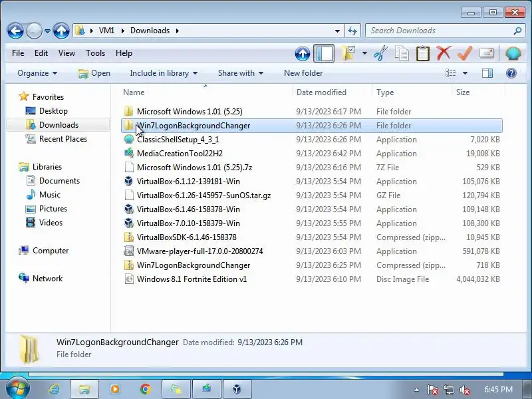Viewport: 532px width, 399px height.
Task: Expand the Share with dropdown
Action: pos(241,73)
